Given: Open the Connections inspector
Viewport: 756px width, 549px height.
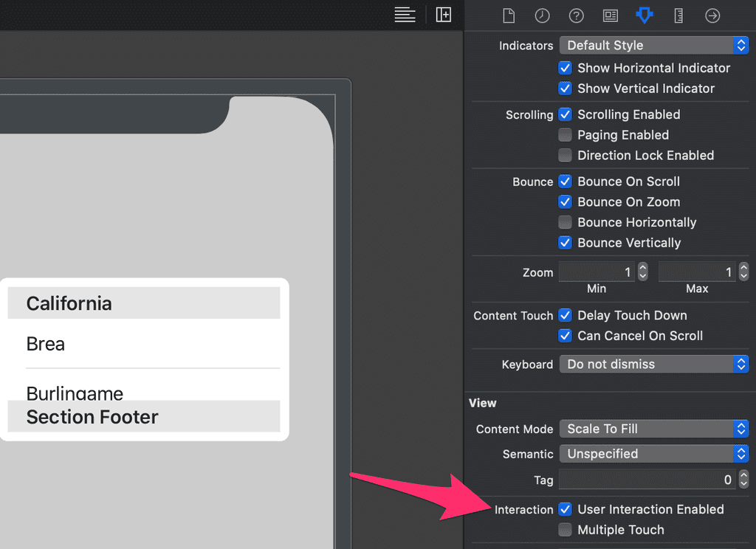Looking at the screenshot, I should pos(712,15).
